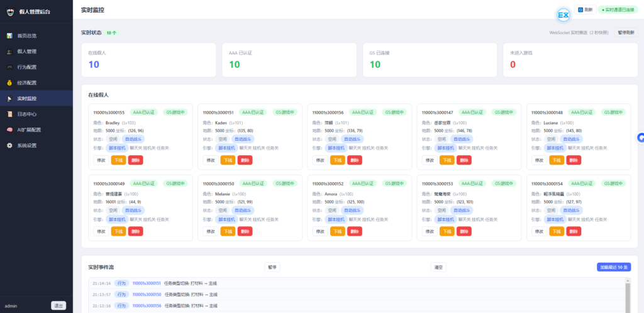
Task: Click the 行为 tag on the 21:13:57 event
Action: click(x=121, y=295)
